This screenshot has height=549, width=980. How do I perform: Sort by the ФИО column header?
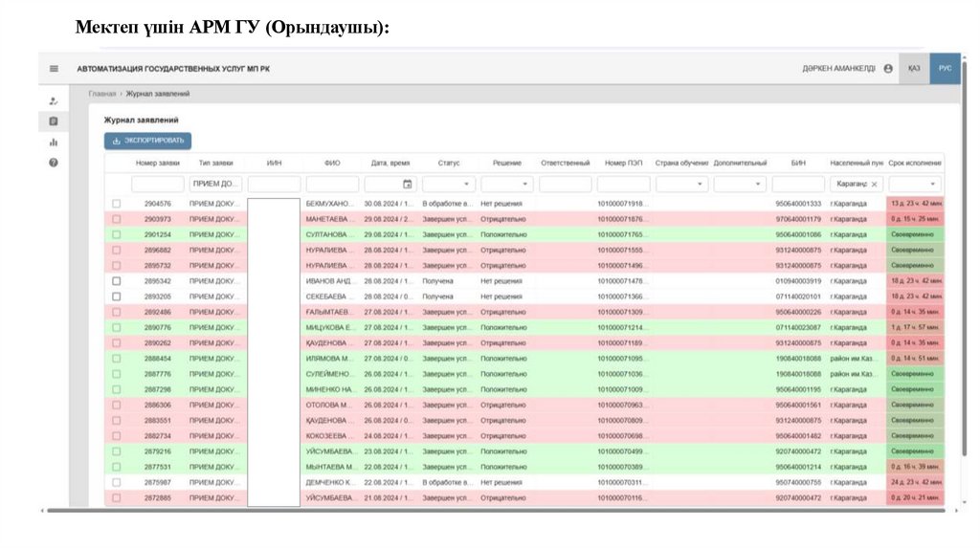click(332, 163)
